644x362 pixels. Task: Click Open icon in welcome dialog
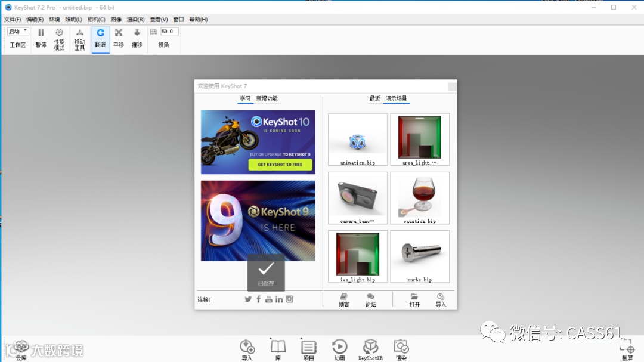click(x=414, y=301)
